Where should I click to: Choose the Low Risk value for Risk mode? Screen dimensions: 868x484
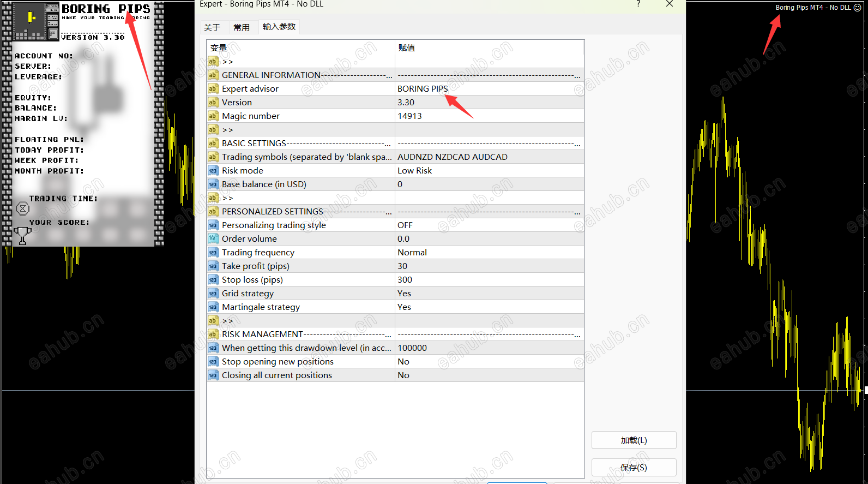pos(414,171)
